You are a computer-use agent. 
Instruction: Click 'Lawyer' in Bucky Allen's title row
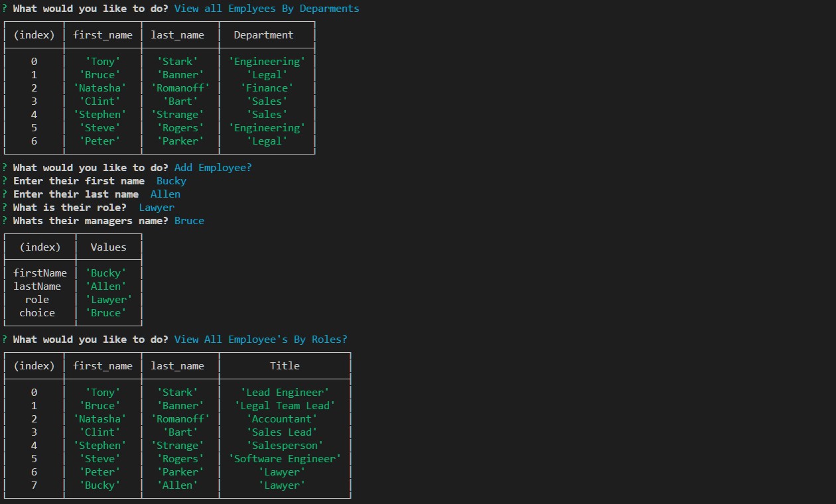282,485
